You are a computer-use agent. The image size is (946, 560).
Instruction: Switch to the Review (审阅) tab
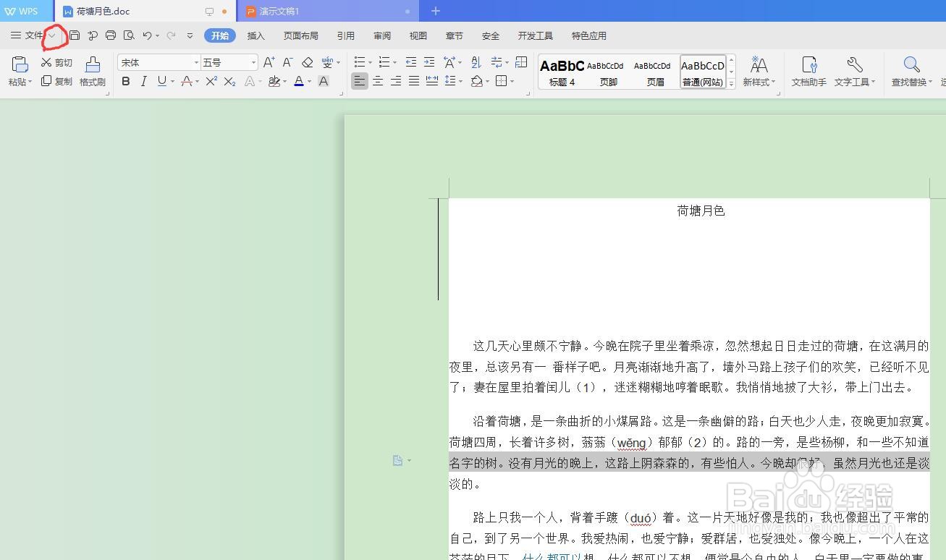[x=382, y=35]
